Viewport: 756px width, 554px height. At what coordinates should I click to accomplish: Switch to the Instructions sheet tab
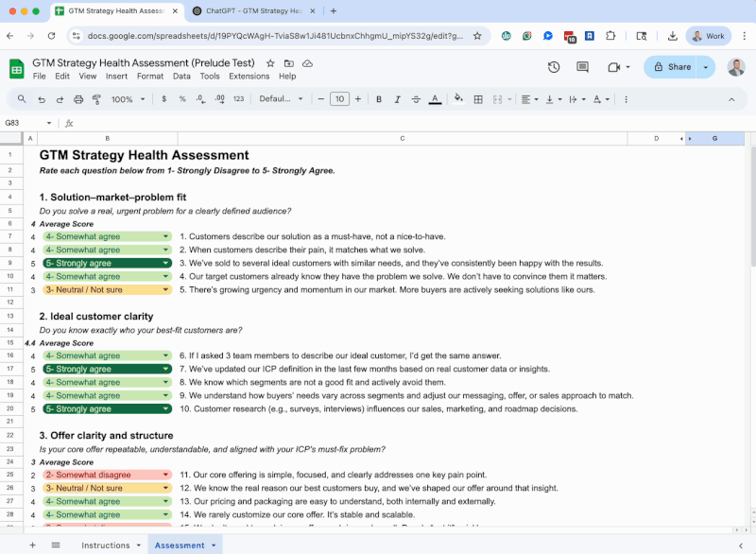pyautogui.click(x=106, y=545)
